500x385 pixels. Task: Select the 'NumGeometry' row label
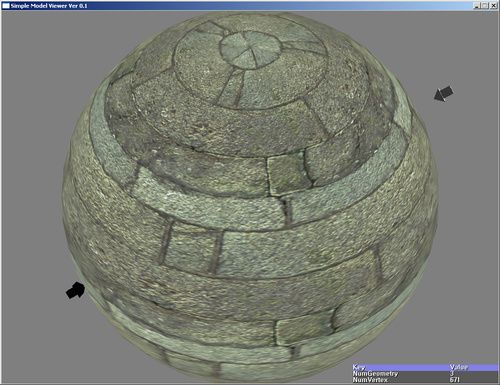pos(375,373)
